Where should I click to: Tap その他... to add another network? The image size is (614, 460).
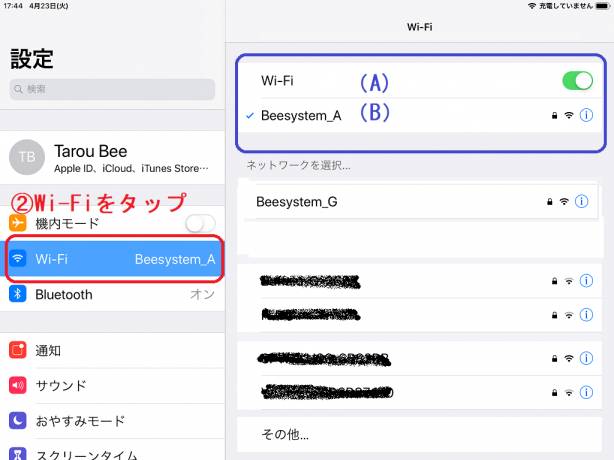[285, 435]
